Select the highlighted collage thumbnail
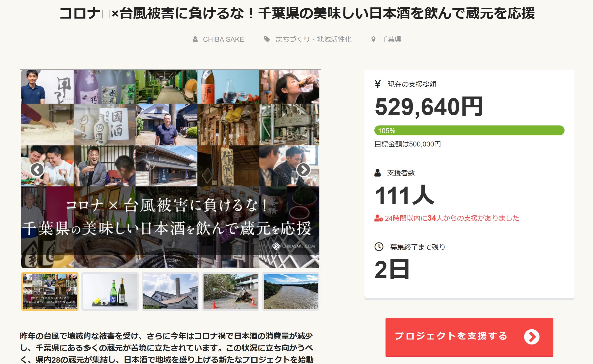 (x=50, y=291)
